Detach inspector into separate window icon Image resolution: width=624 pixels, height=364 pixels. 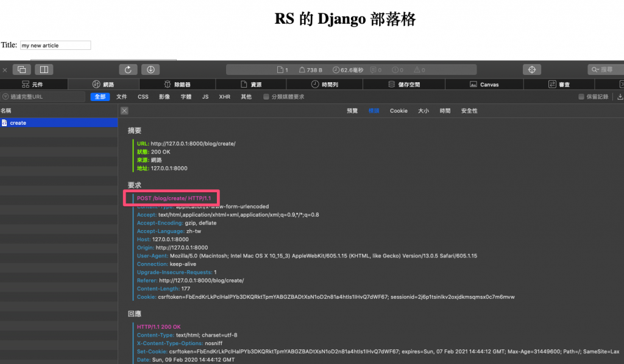(22, 69)
